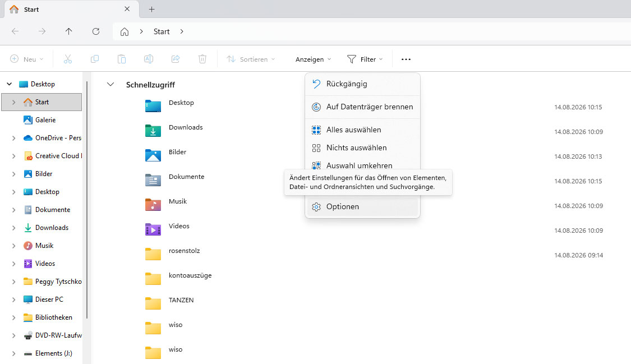Click the Dokumente folder icon in Schnellzugriff
This screenshot has width=631, height=364.
pos(153,180)
